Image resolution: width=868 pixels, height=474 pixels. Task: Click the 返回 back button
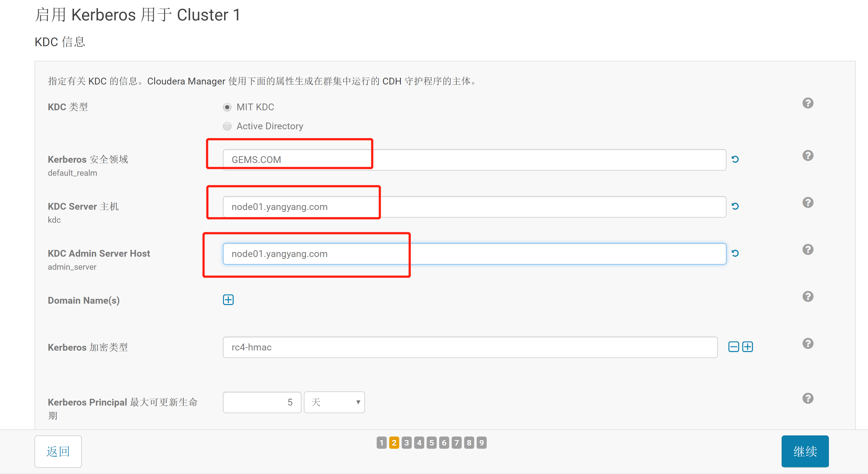58,451
